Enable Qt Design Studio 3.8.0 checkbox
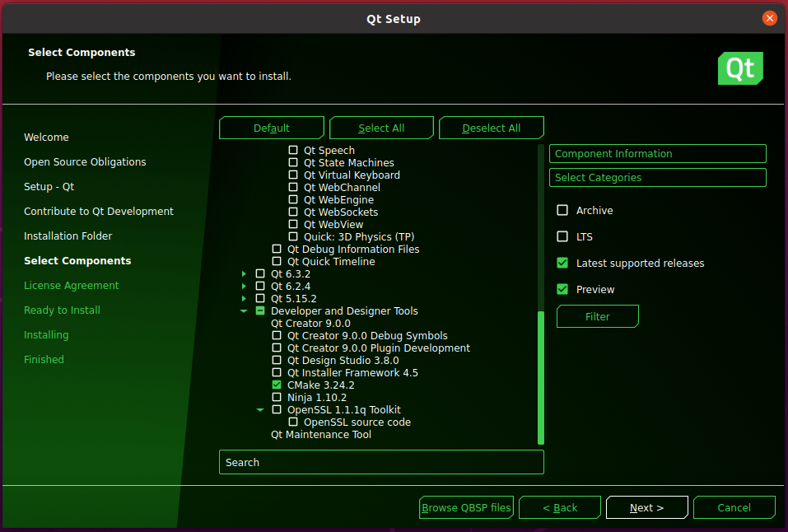This screenshot has width=788, height=532. tap(277, 360)
